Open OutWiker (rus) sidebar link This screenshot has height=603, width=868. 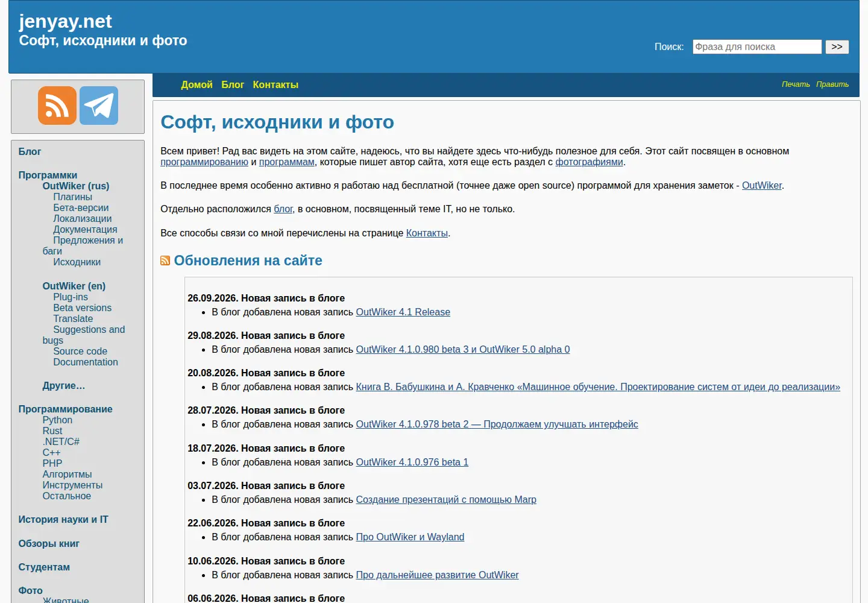[x=76, y=186]
